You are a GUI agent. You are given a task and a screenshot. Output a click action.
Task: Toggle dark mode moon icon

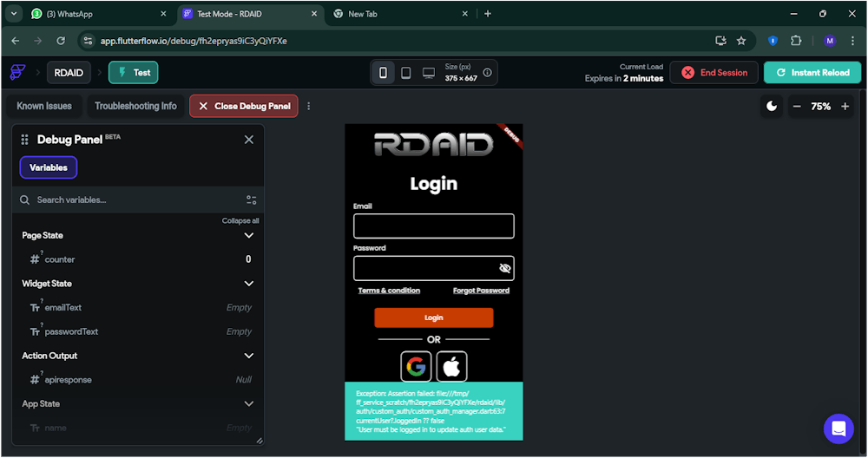772,106
